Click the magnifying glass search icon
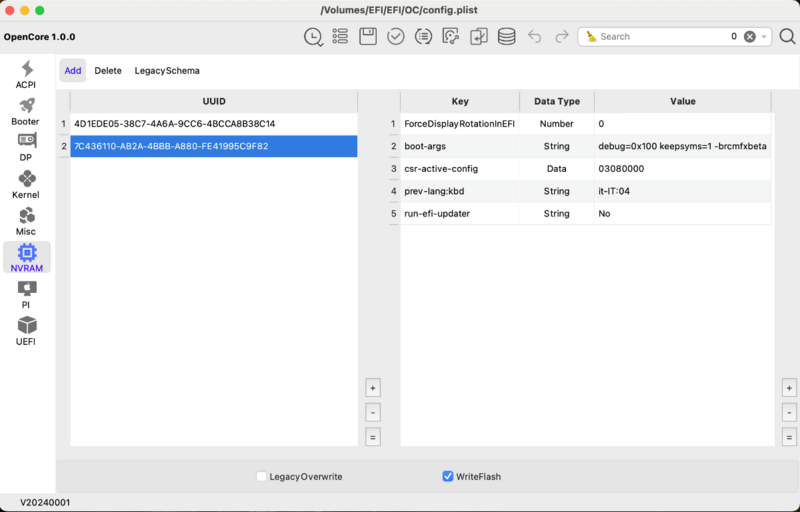The image size is (800, 512). coord(787,37)
